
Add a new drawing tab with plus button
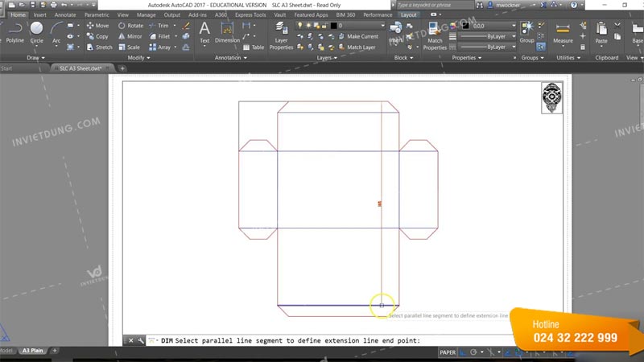pos(122,68)
